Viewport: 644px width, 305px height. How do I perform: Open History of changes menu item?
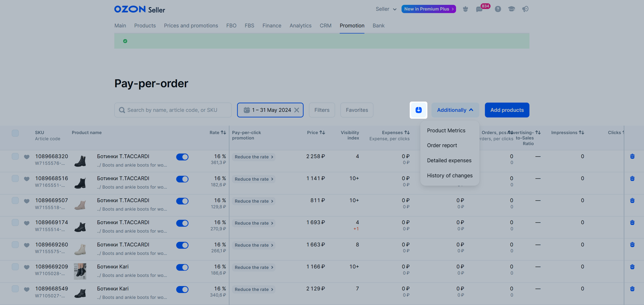point(449,176)
